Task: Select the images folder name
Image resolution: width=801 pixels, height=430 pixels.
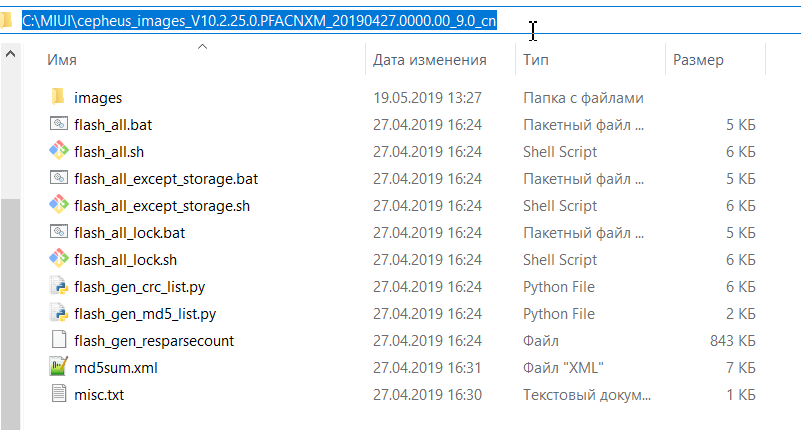Action: 98,98
